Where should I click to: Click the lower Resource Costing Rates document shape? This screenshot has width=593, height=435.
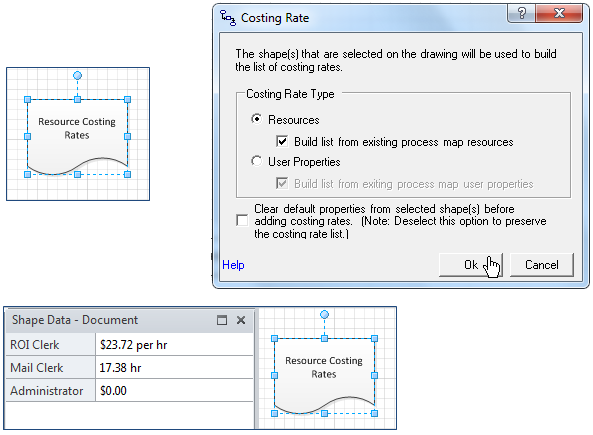coord(324,375)
